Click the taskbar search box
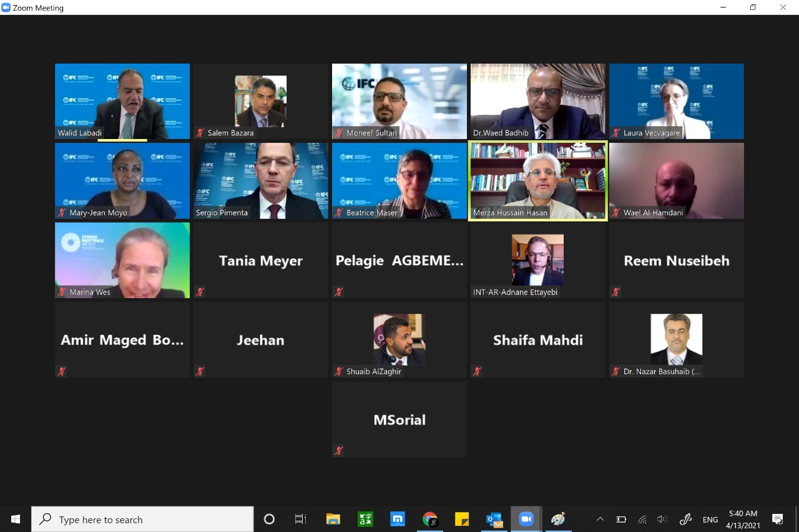 [x=142, y=519]
